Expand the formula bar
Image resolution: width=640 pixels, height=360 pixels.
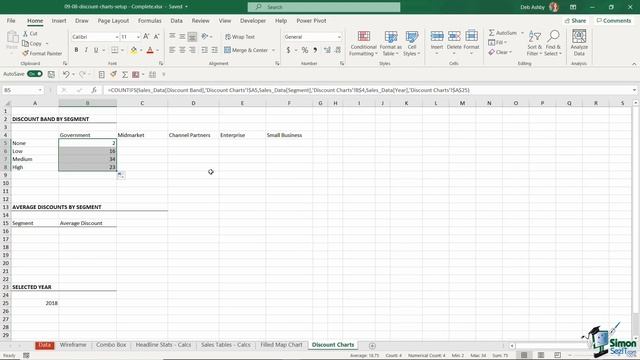(634, 90)
